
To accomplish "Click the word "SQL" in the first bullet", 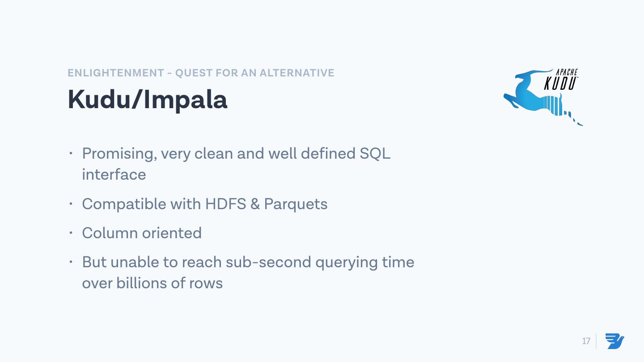I will click(375, 154).
